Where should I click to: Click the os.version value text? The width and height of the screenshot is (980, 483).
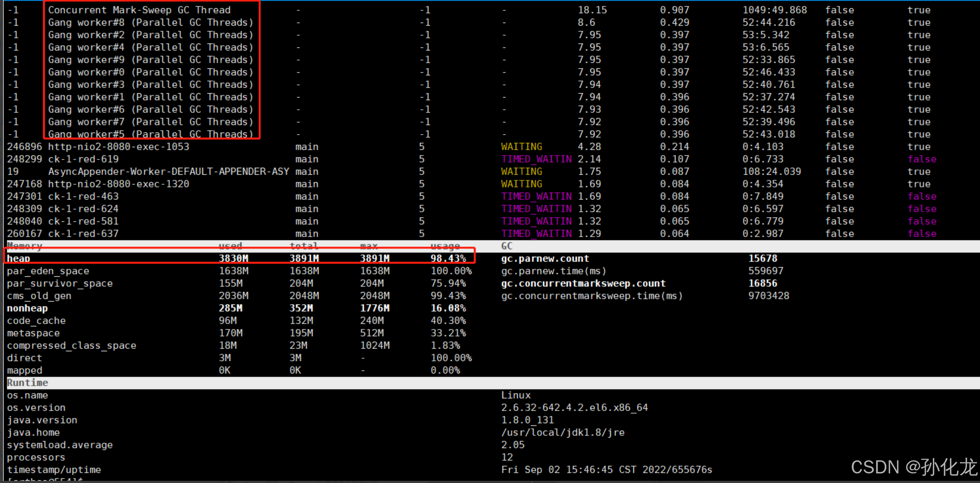click(x=574, y=408)
